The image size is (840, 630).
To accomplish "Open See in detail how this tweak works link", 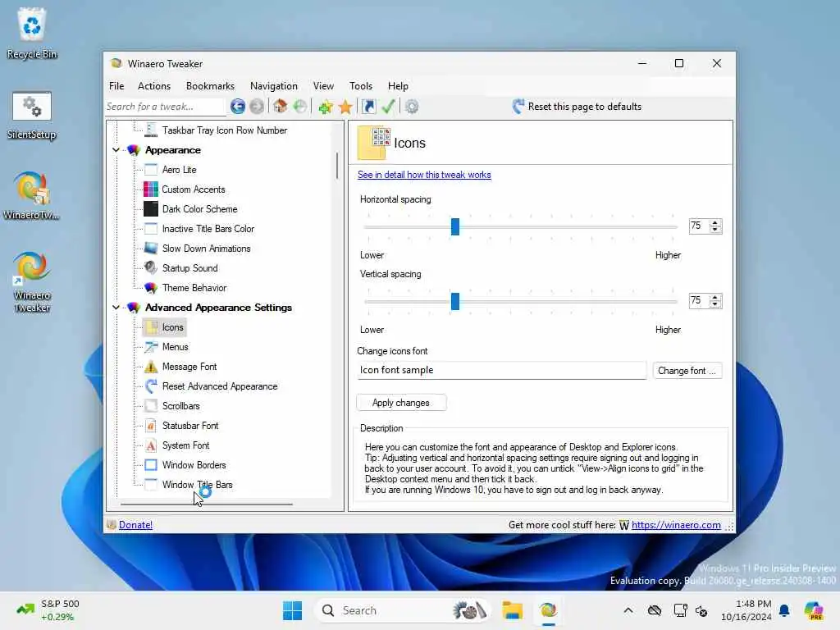I will point(424,175).
